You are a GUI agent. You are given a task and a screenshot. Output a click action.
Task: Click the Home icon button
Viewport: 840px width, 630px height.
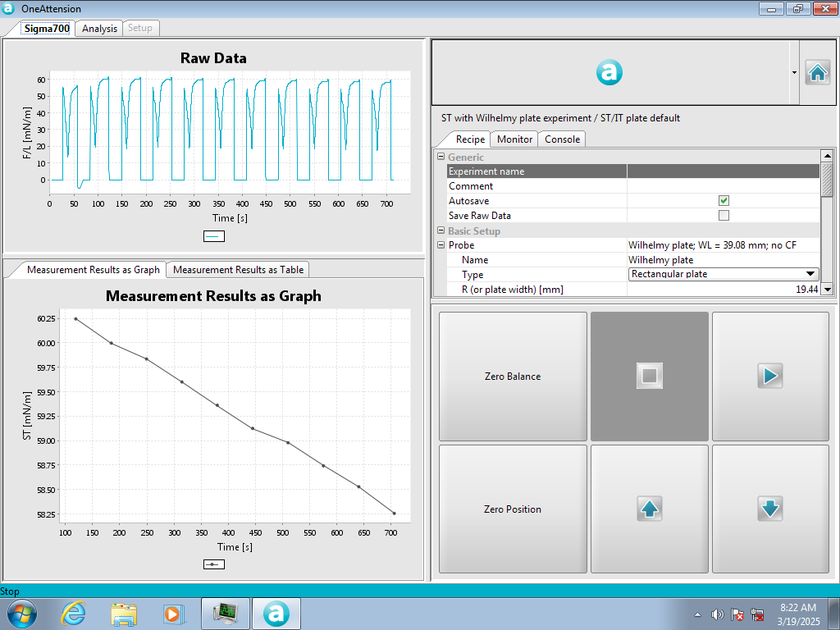tap(818, 72)
